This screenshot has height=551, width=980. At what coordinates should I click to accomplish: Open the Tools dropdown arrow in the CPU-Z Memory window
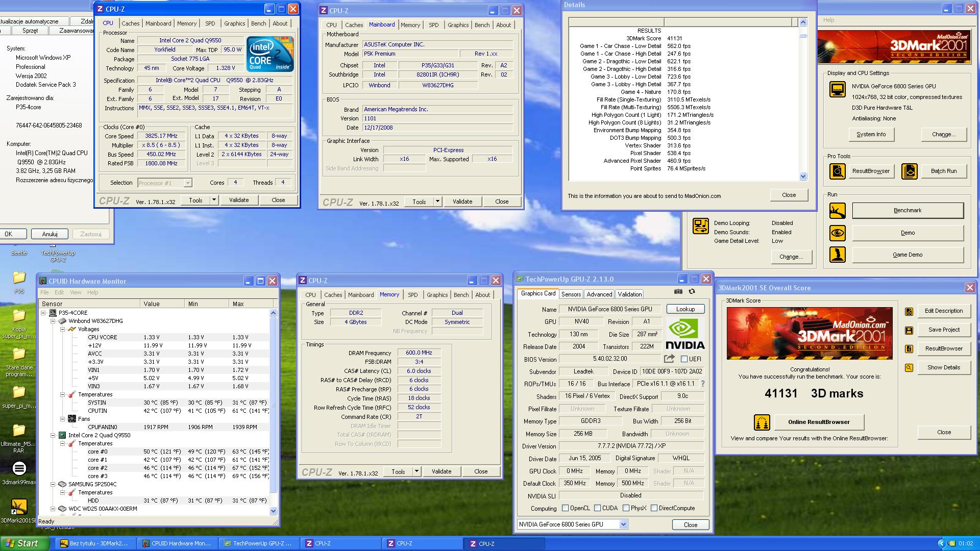[416, 471]
